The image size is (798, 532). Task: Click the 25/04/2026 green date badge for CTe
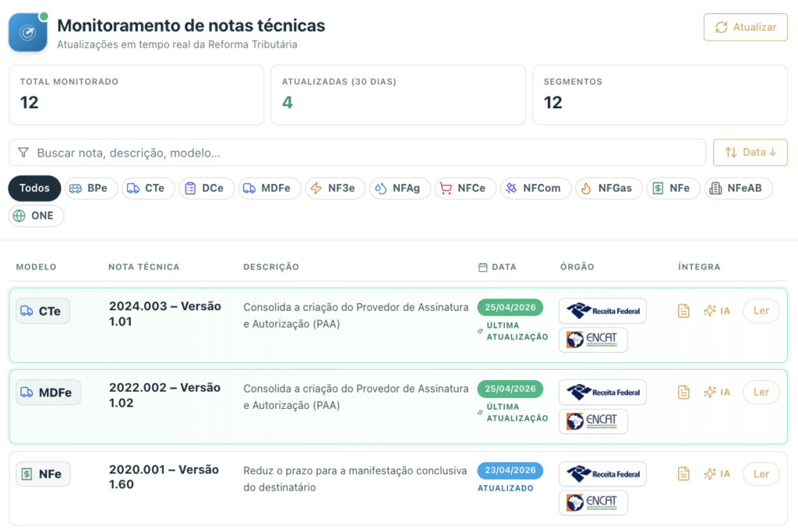coord(510,308)
